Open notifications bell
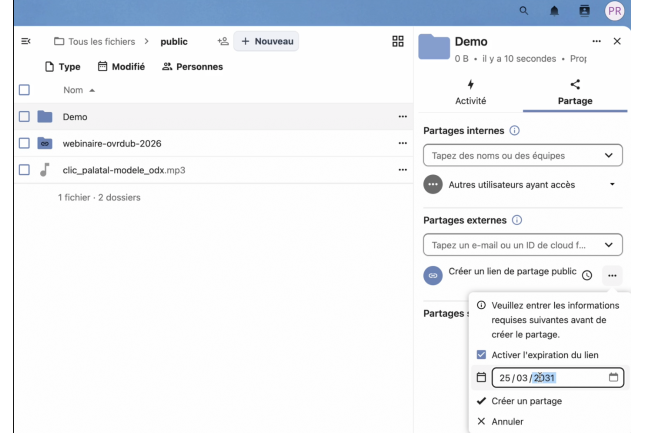 [554, 11]
